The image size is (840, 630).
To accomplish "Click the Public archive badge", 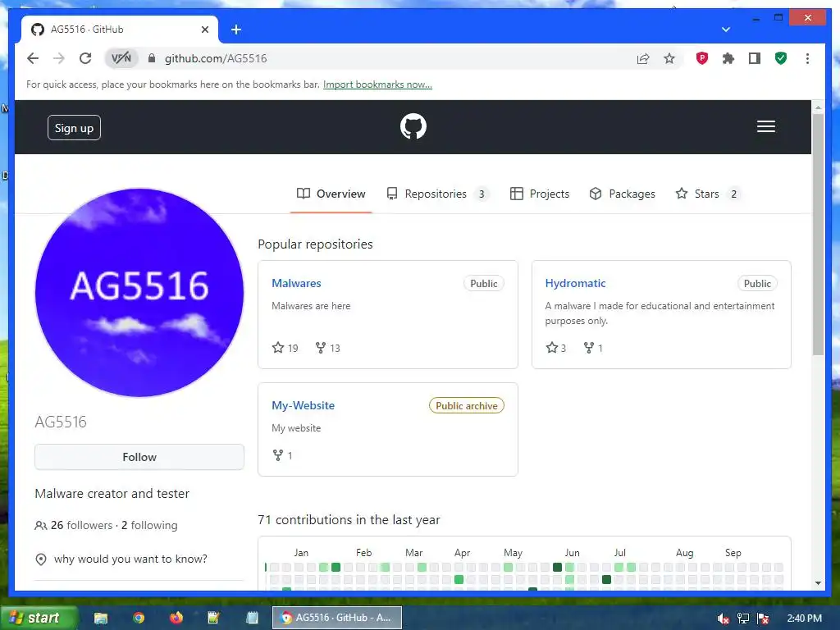I will tap(467, 405).
